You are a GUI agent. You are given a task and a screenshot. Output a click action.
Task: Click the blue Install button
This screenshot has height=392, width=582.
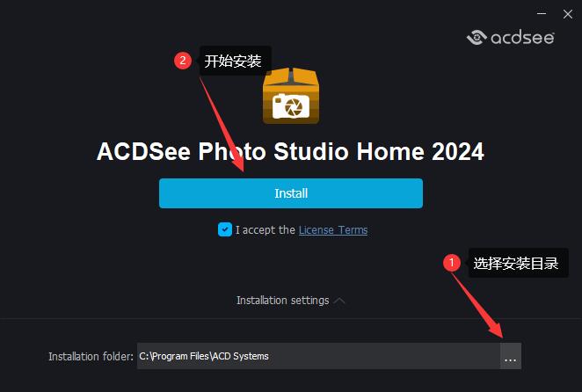click(291, 193)
